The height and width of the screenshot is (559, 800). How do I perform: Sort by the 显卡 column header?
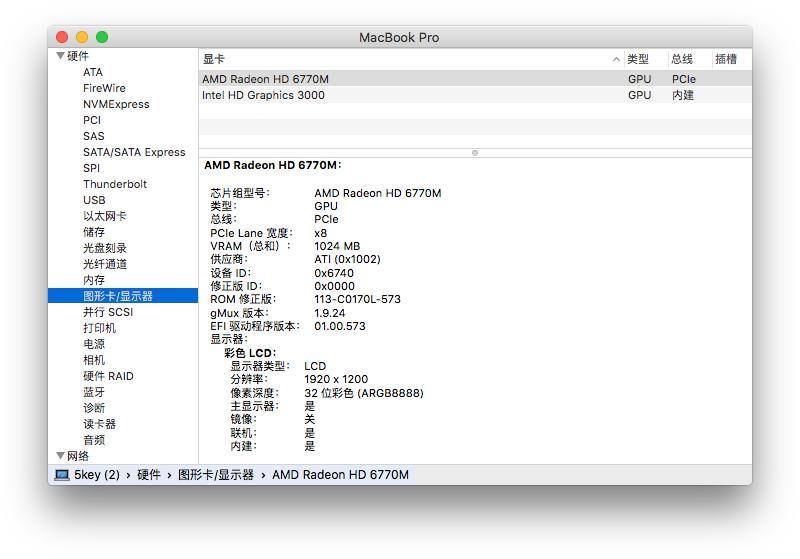(x=411, y=59)
